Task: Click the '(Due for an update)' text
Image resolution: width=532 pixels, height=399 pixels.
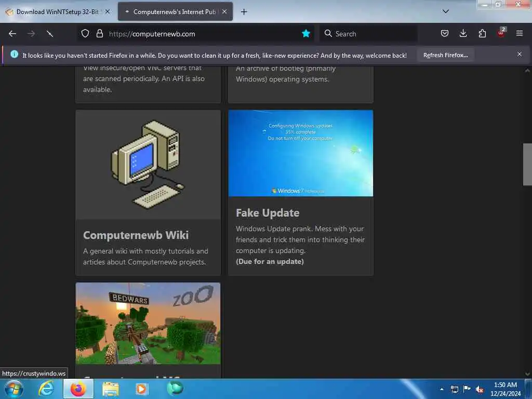Action: click(270, 262)
